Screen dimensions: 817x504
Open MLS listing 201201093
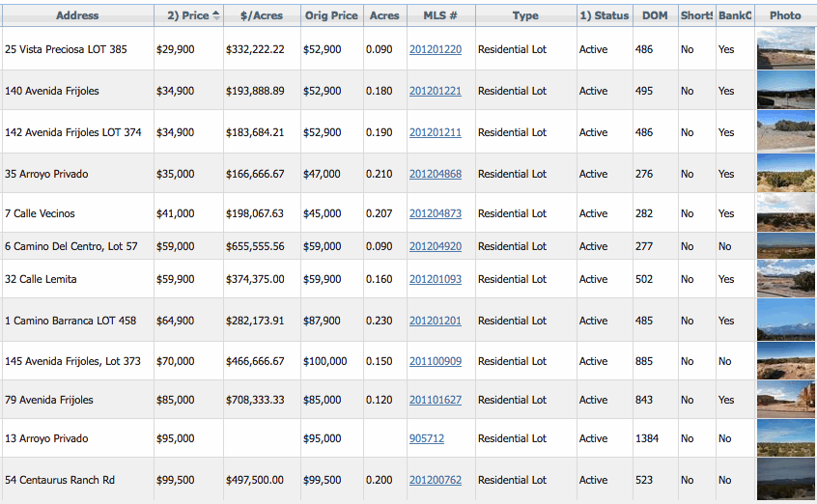(436, 279)
